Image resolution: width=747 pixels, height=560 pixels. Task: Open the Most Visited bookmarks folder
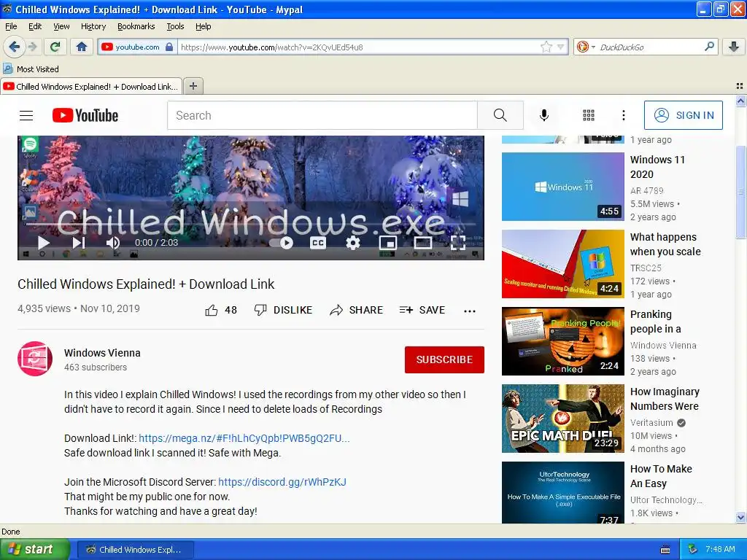click(x=31, y=69)
